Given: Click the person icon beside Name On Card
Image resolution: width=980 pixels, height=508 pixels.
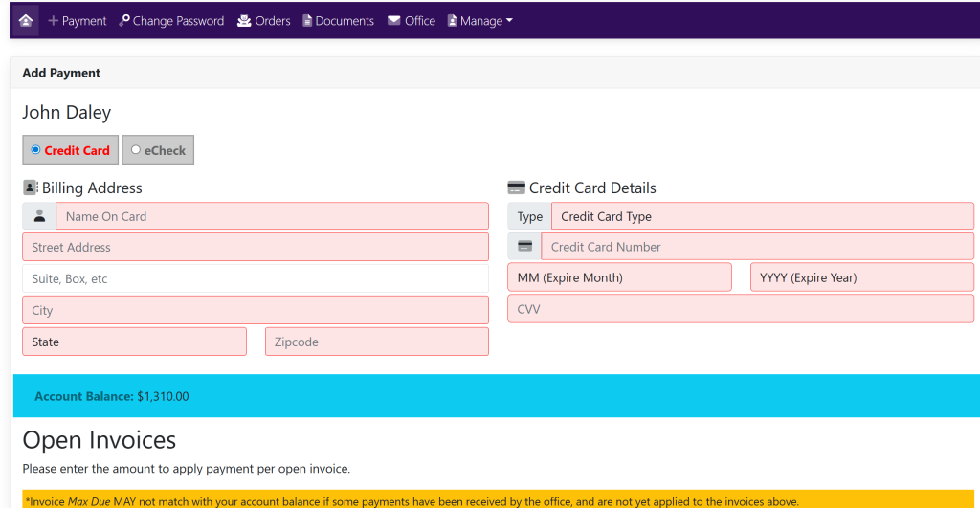Looking at the screenshot, I should [x=39, y=216].
